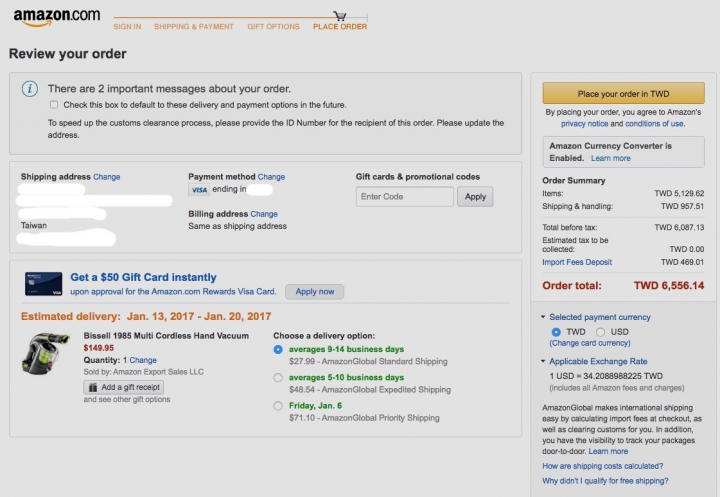Image resolution: width=720 pixels, height=497 pixels.
Task: Open the conditions of use link
Action: 654,124
